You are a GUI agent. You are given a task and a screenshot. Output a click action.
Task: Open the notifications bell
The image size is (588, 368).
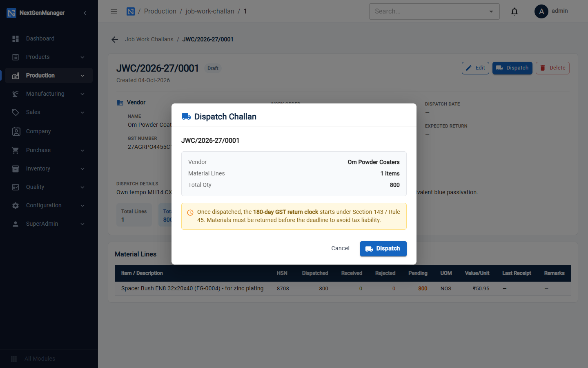[x=514, y=11]
